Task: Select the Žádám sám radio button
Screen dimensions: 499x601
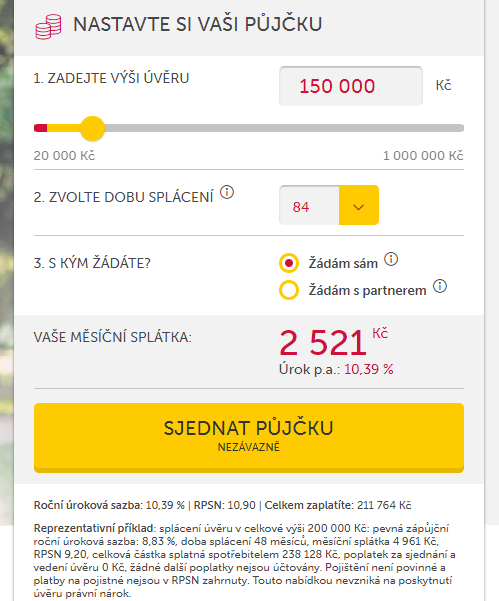Action: 289,263
